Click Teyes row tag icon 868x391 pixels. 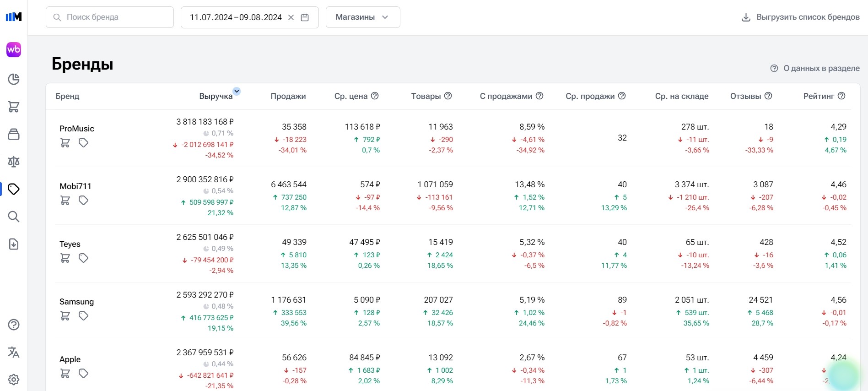[83, 258]
